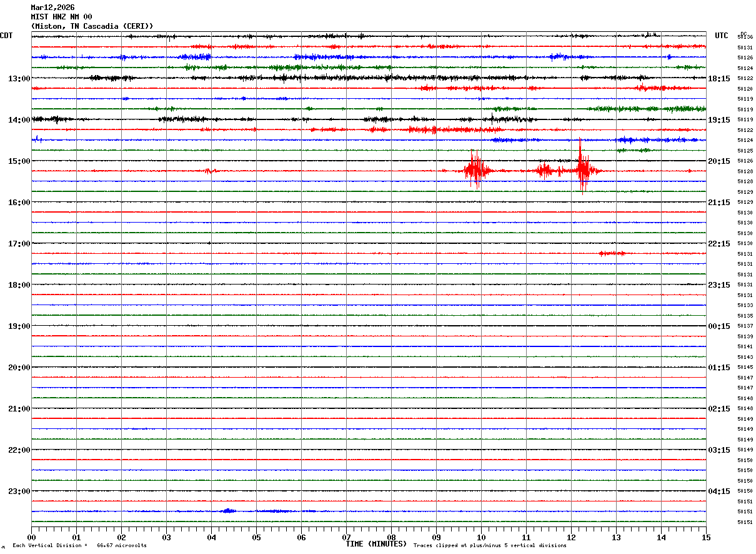Select minute '04' on the bottom time axis

click(211, 537)
